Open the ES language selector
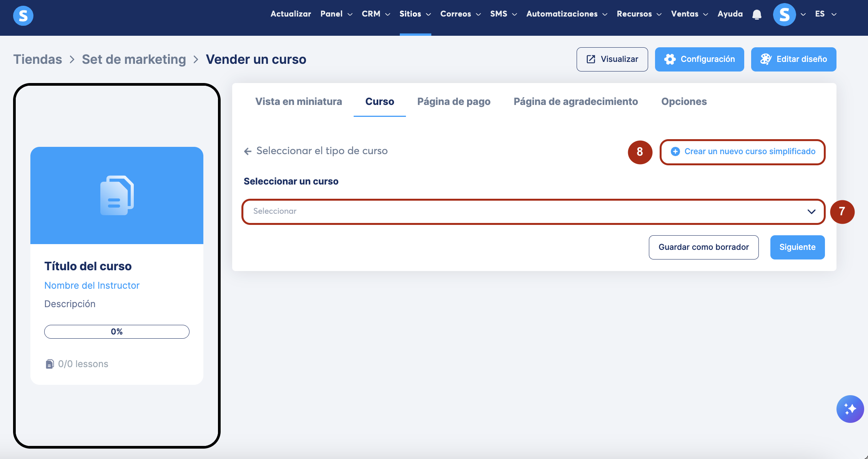The image size is (868, 459). [x=825, y=14]
